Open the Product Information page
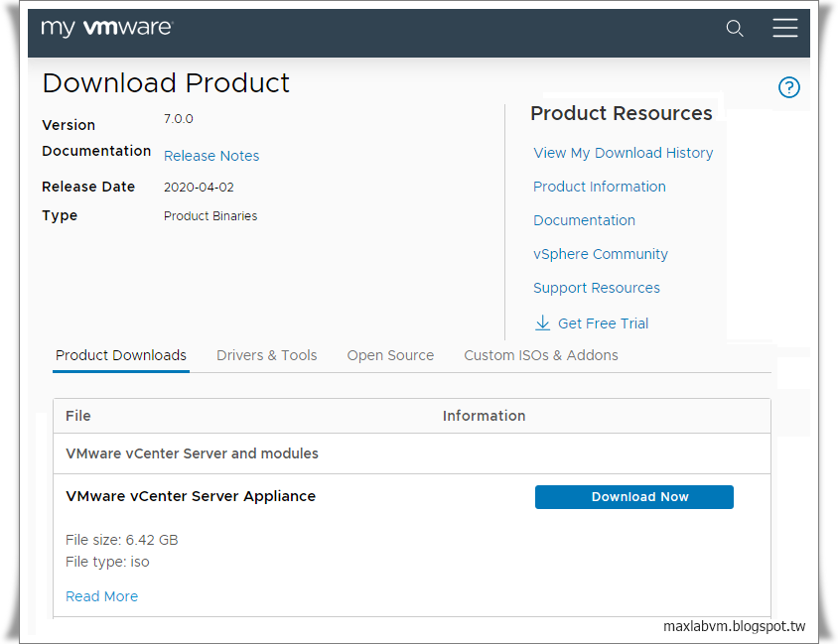Viewport: 838px width, 644px height. (599, 186)
